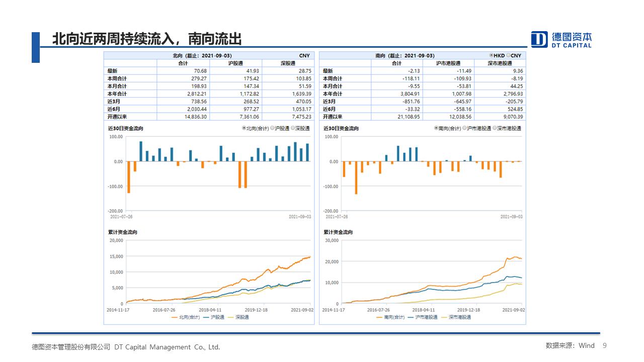Click the 南向 (截止: 2021-09-03) table title
Screen dimensions: 644x362
pyautogui.click(x=406, y=55)
